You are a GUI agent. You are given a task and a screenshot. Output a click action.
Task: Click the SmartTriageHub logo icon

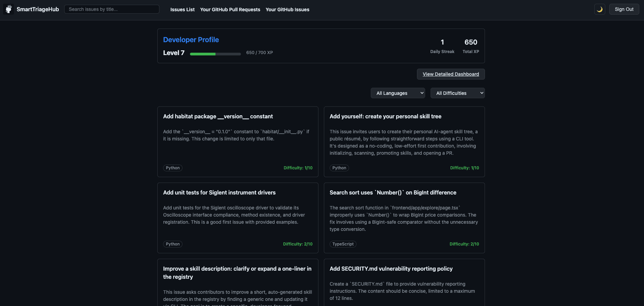pyautogui.click(x=8, y=9)
